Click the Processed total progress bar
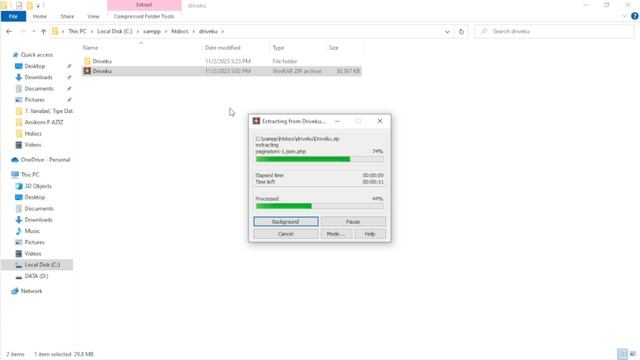This screenshot has height=360, width=640. pos(320,206)
